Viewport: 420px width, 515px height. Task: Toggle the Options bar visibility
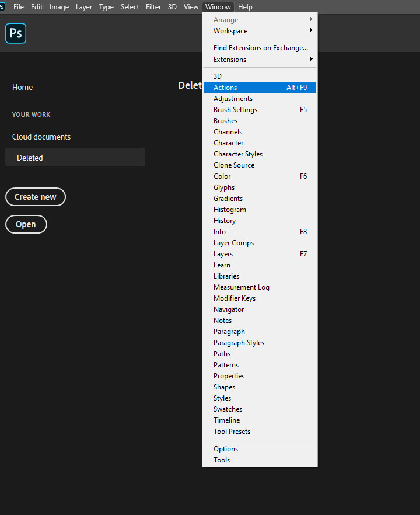tap(226, 449)
